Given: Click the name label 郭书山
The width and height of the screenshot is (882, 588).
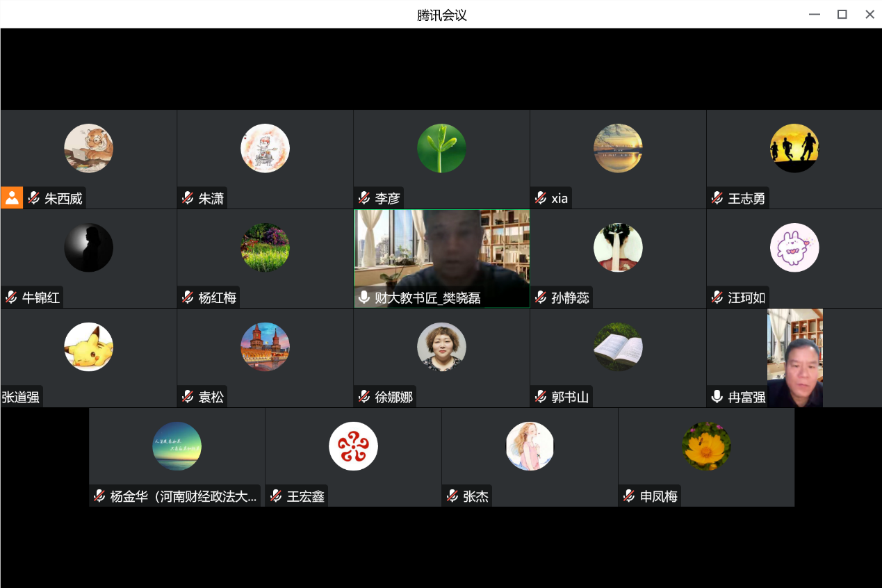Looking at the screenshot, I should (x=570, y=397).
